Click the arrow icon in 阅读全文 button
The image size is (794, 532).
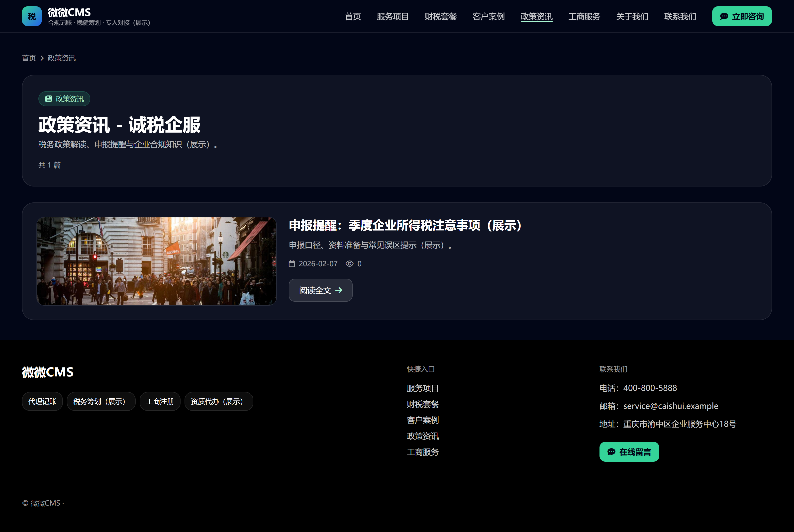click(x=339, y=290)
